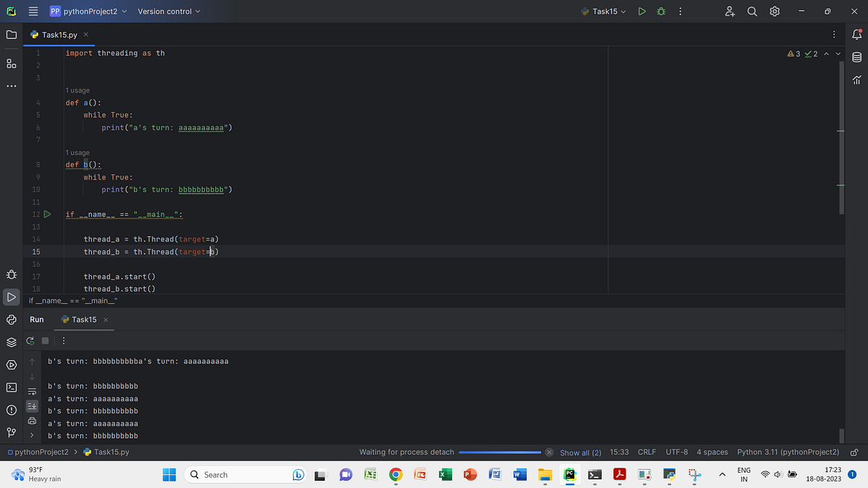The height and width of the screenshot is (488, 868).
Task: Toggle the Problems tool window
Action: 11,409
